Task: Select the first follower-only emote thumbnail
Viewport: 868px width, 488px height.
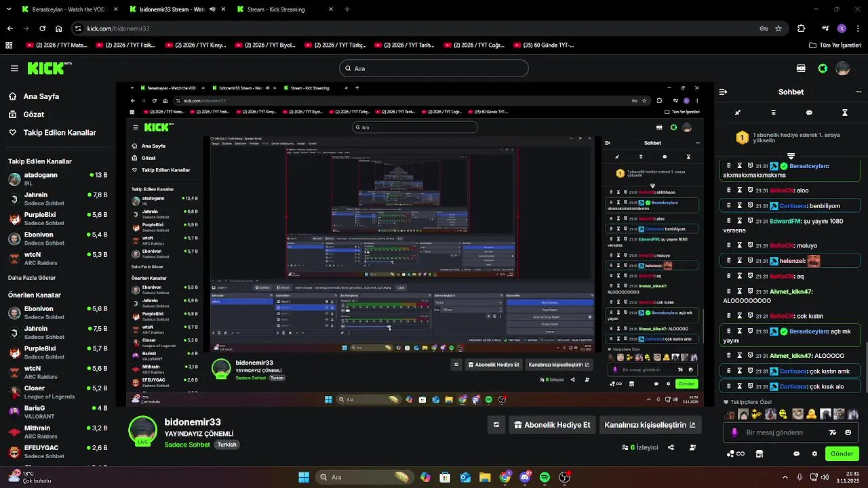Action: point(729,413)
